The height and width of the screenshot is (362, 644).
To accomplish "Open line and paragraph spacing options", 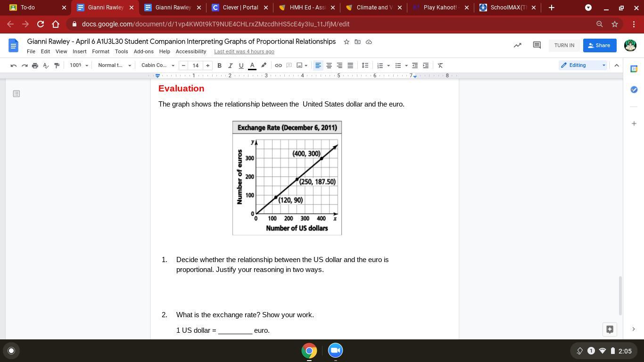I will pyautogui.click(x=365, y=66).
